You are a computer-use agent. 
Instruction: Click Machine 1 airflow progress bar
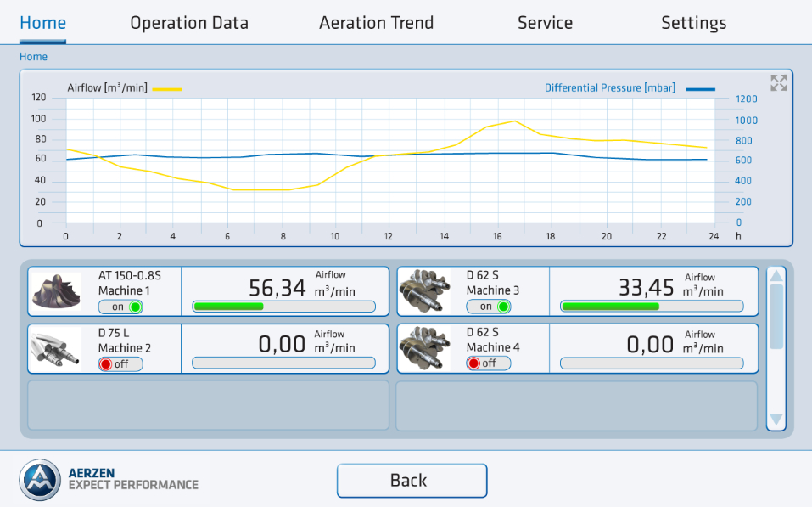pyautogui.click(x=283, y=307)
